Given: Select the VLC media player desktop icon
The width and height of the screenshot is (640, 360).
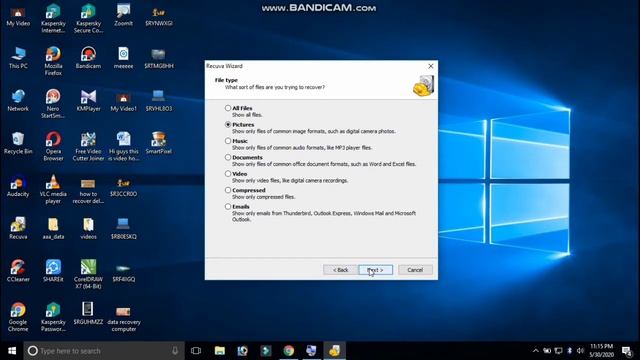Looking at the screenshot, I should click(53, 189).
